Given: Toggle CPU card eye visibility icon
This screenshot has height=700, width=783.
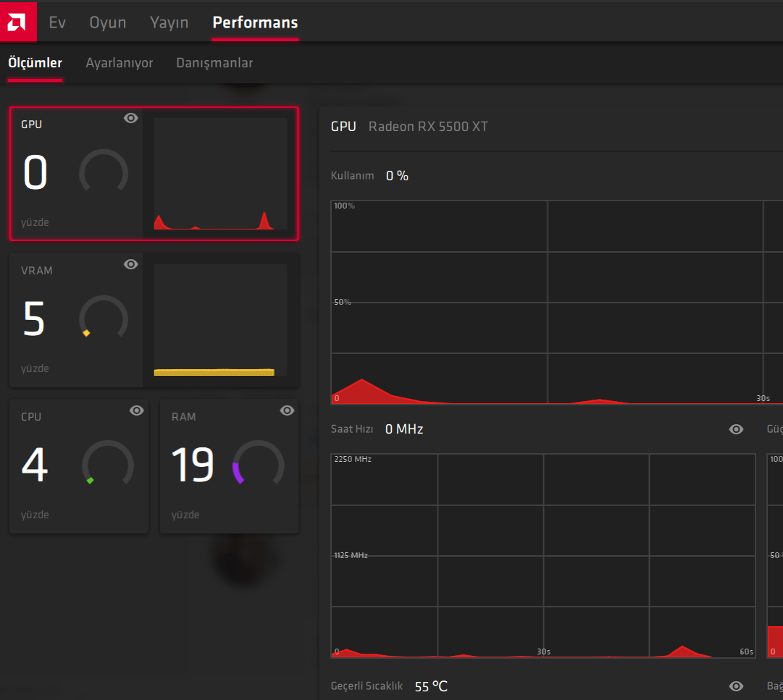Looking at the screenshot, I should pos(137,410).
